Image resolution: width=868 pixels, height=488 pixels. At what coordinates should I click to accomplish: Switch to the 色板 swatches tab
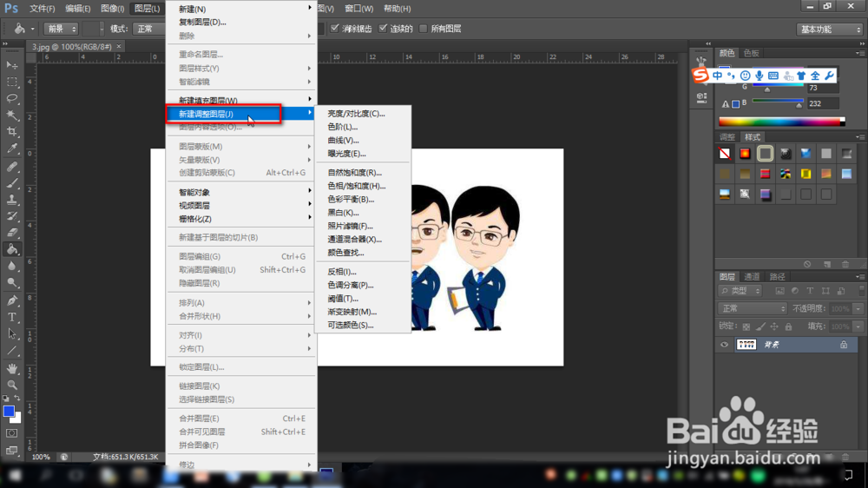(x=751, y=53)
